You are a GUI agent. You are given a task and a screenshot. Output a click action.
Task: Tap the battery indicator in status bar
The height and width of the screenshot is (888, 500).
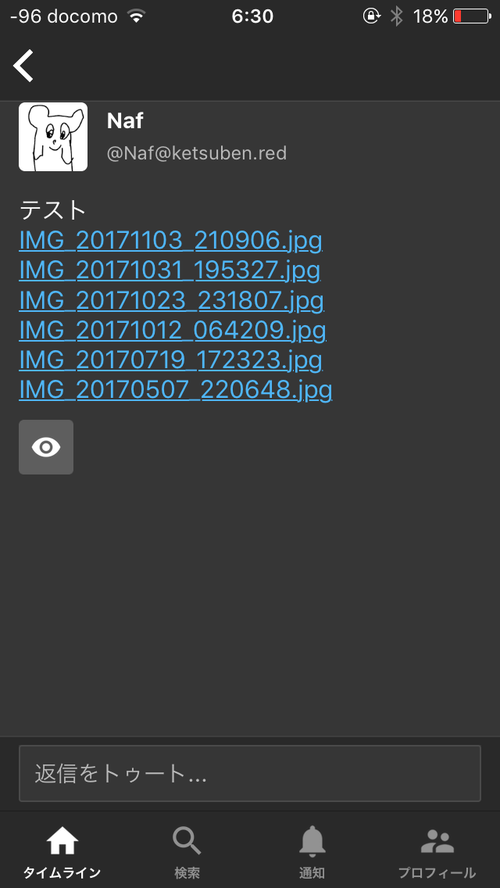472,16
